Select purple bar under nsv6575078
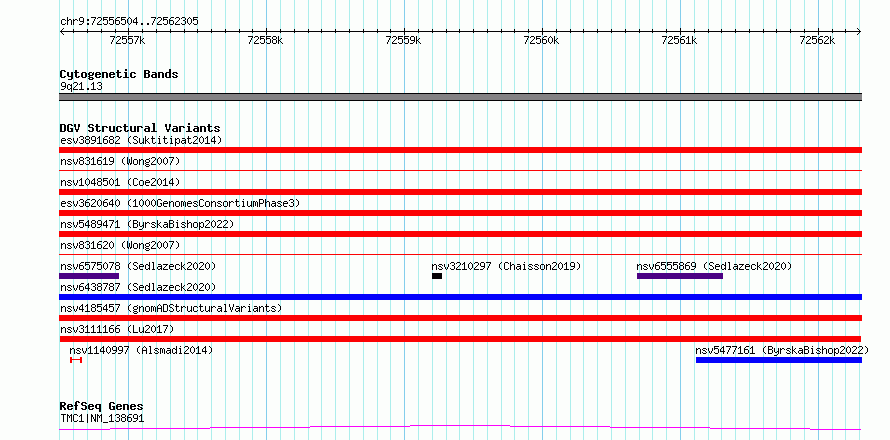This screenshot has width=890, height=440. [89, 276]
